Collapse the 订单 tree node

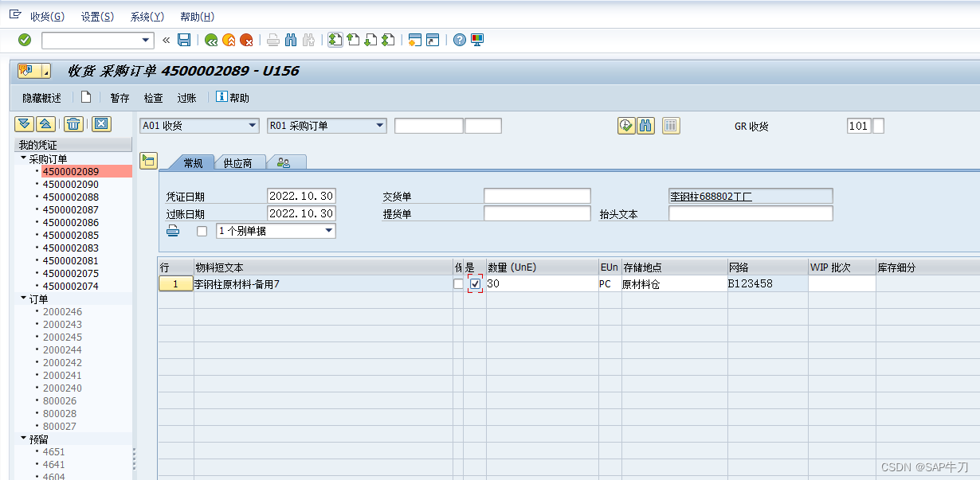tap(23, 299)
